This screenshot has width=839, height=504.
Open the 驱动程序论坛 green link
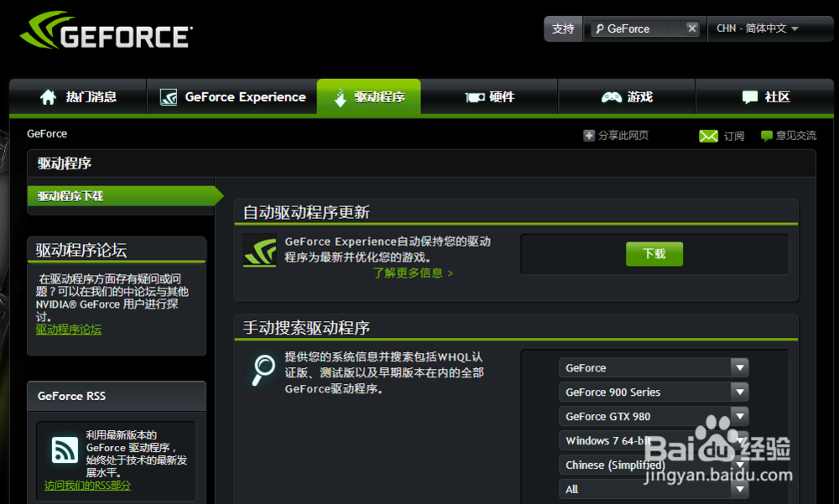(x=69, y=330)
